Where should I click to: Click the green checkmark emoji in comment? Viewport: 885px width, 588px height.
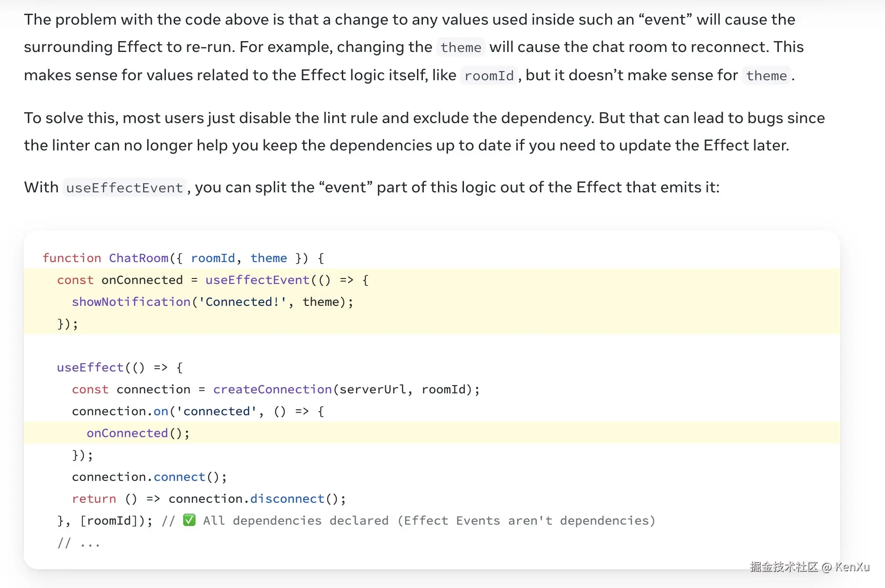click(x=189, y=520)
